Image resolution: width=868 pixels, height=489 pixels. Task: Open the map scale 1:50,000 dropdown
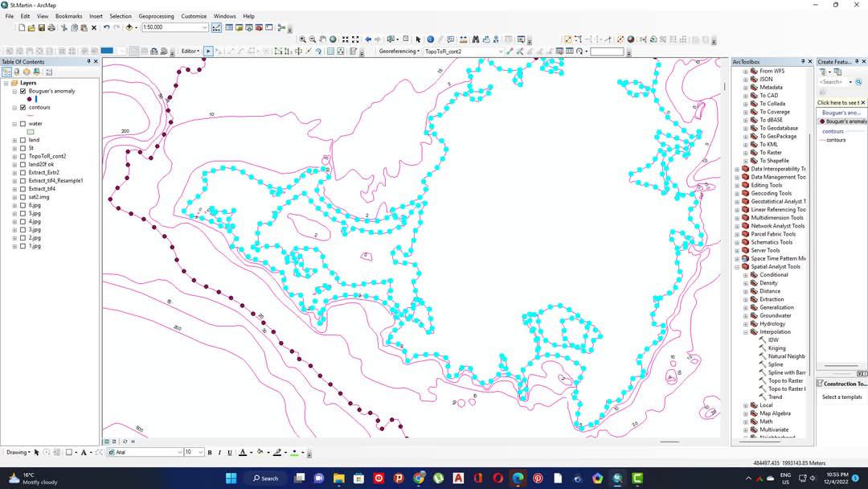(204, 27)
